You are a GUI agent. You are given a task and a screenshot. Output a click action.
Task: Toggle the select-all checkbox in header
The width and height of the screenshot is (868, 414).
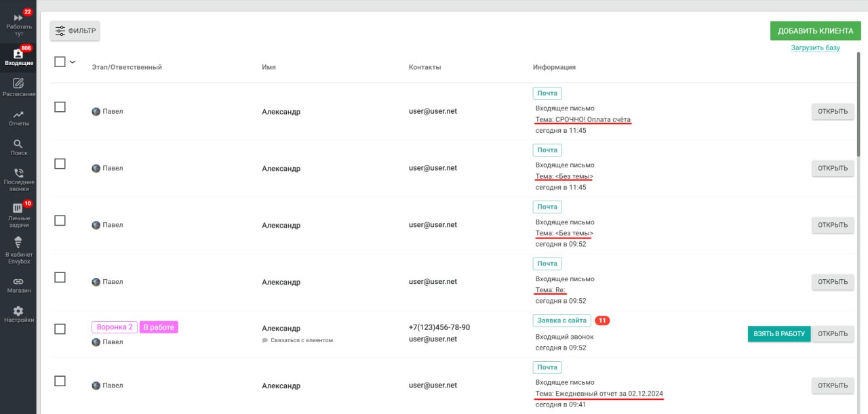(x=60, y=62)
